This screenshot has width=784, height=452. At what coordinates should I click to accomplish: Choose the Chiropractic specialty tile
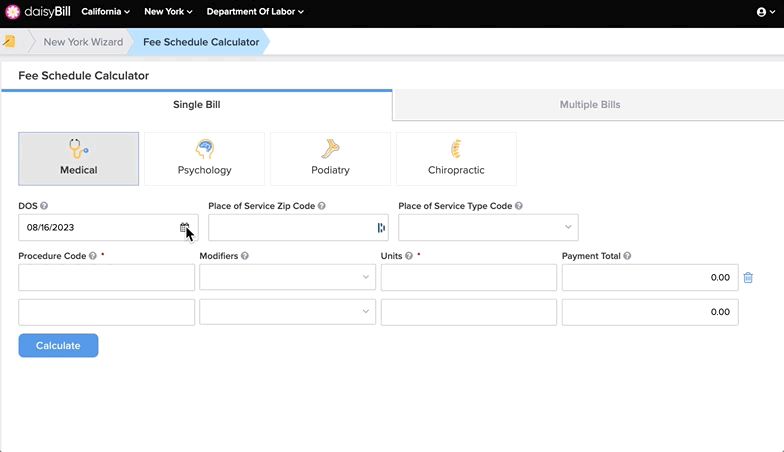click(456, 159)
